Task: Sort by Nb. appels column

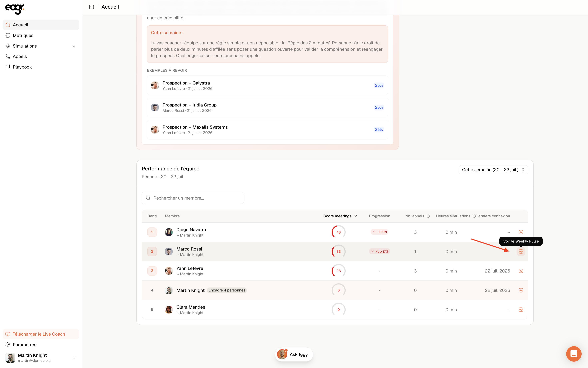Action: pyautogui.click(x=417, y=216)
